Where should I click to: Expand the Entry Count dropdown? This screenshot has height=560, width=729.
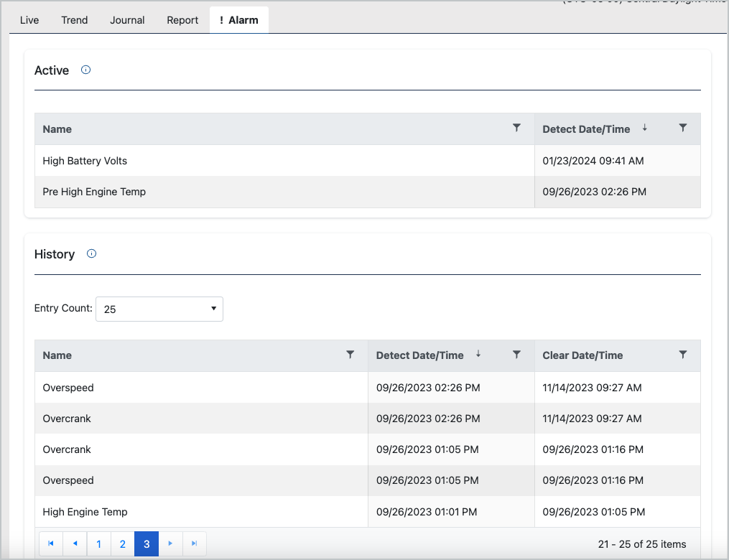pos(159,309)
